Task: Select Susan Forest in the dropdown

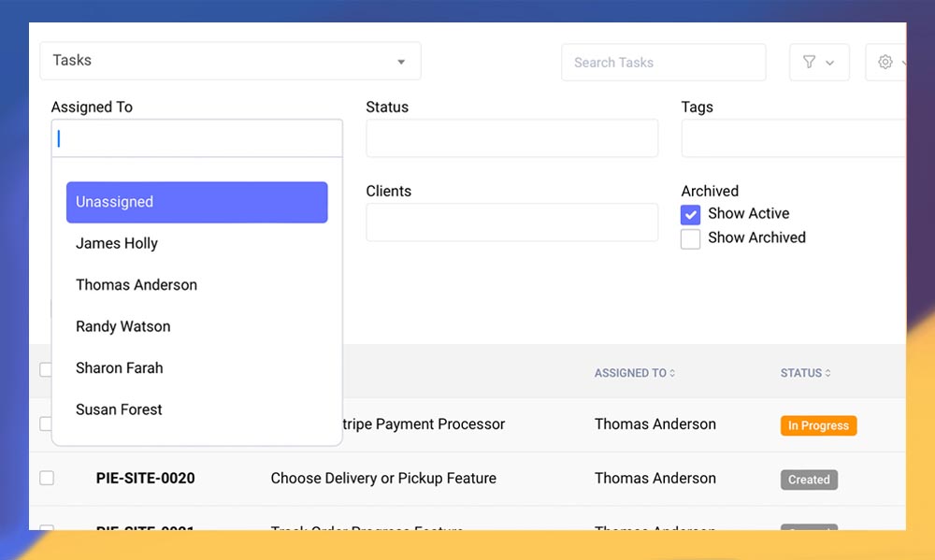Action: [x=119, y=409]
